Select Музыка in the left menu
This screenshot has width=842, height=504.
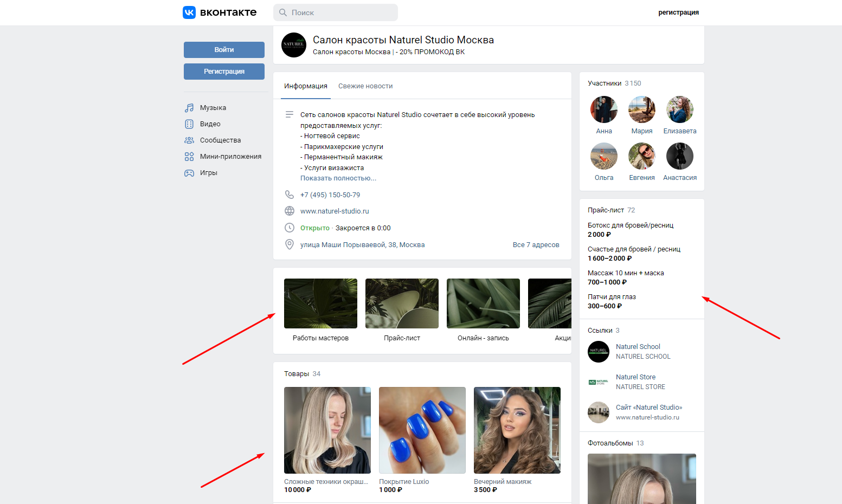(x=213, y=108)
